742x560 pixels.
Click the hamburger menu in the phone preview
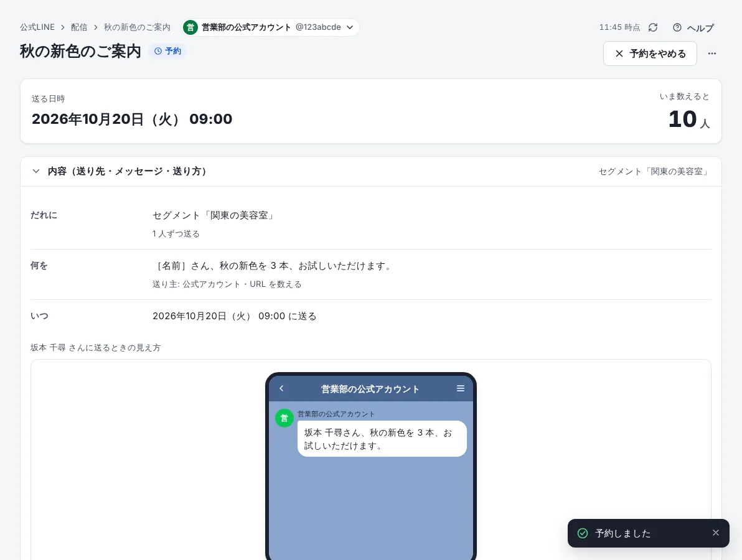point(461,388)
